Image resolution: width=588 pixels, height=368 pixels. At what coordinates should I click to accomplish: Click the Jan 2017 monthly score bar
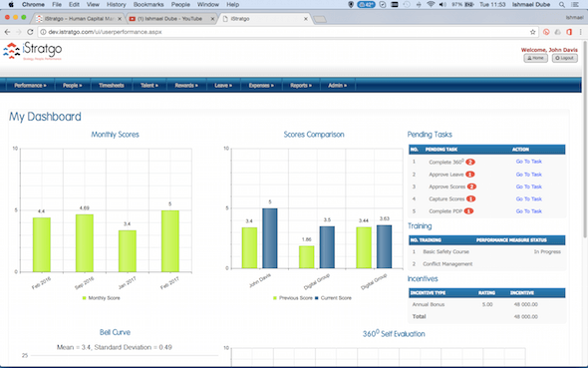click(x=128, y=251)
